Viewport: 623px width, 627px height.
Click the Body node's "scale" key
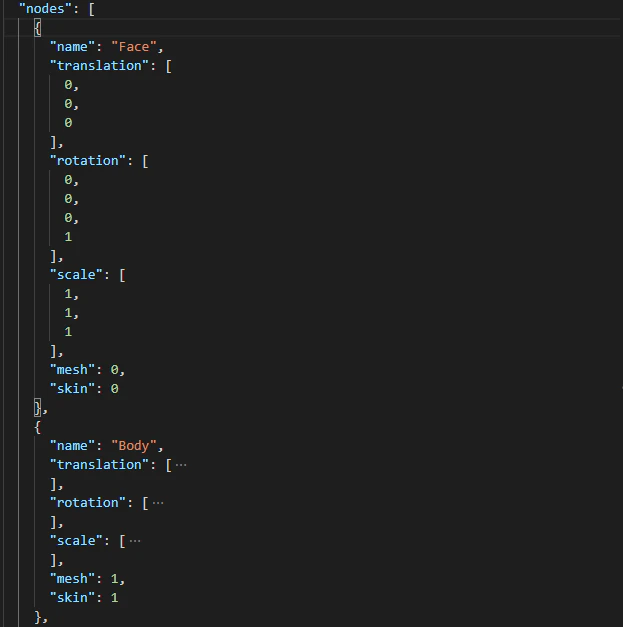pos(76,541)
